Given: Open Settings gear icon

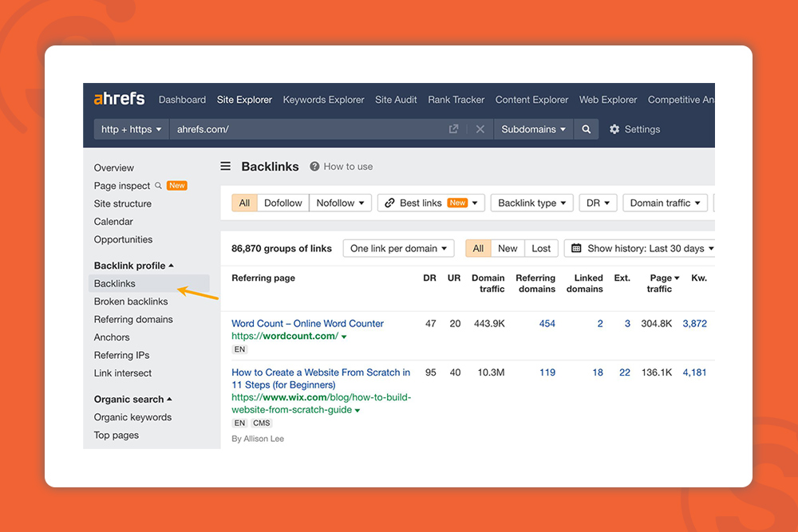Looking at the screenshot, I should click(x=614, y=129).
